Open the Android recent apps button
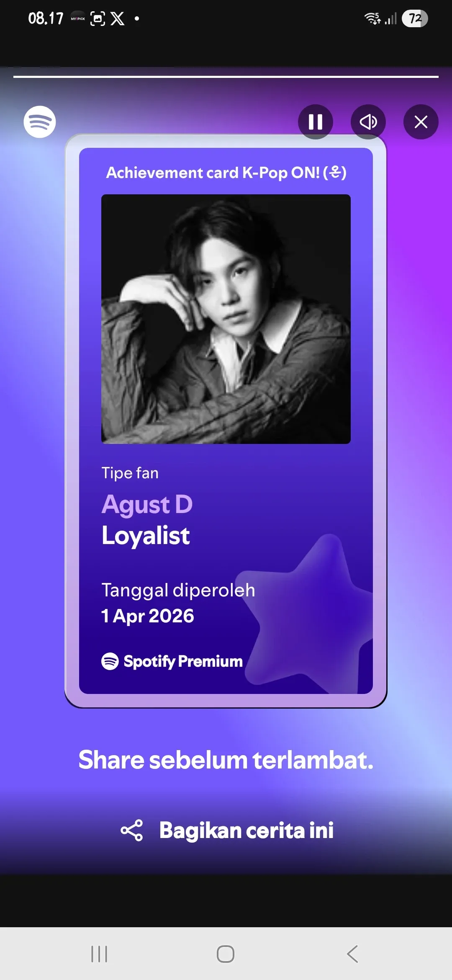Viewport: 452px width, 980px height. (100, 954)
